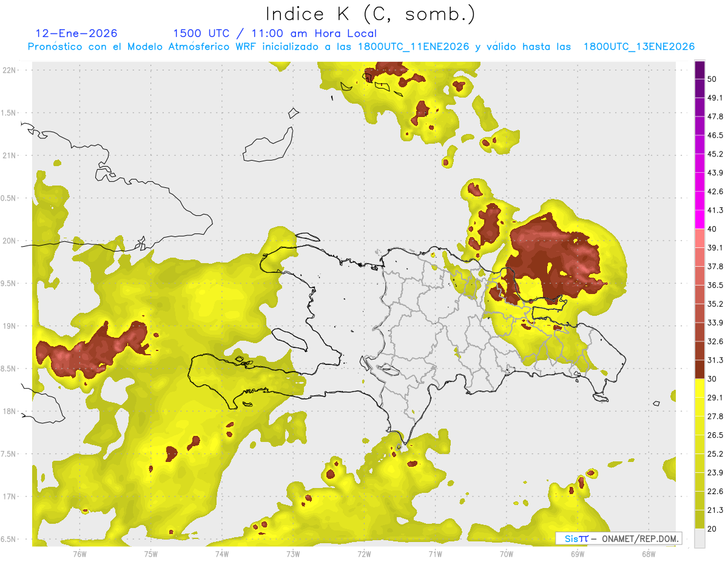Click the legend value '39.1'

715,248
